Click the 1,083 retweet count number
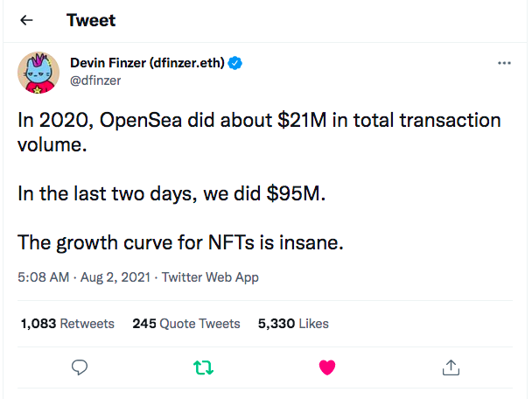The height and width of the screenshot is (399, 532). click(38, 324)
